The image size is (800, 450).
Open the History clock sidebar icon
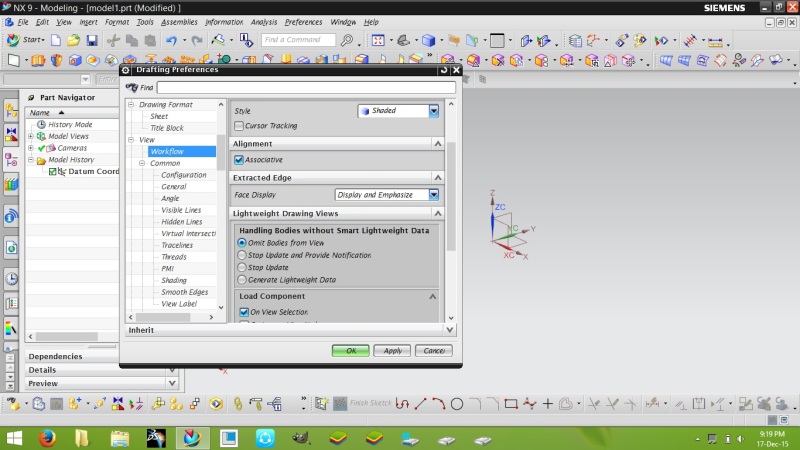point(11,279)
